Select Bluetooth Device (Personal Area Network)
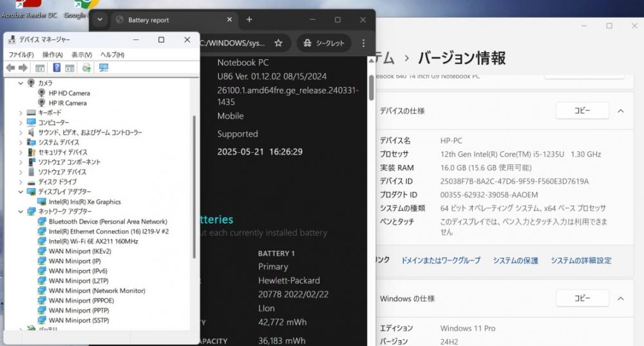 [x=108, y=222]
